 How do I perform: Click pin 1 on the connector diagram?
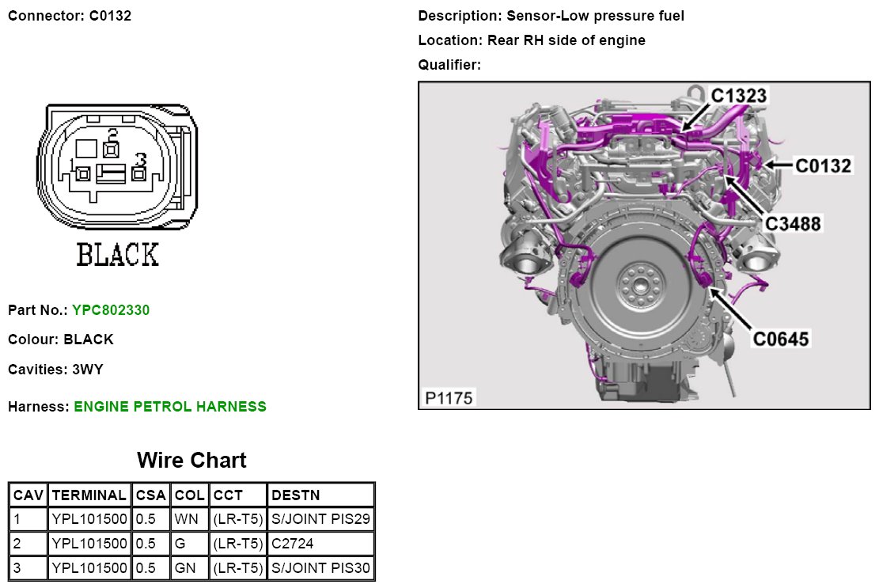tap(82, 173)
